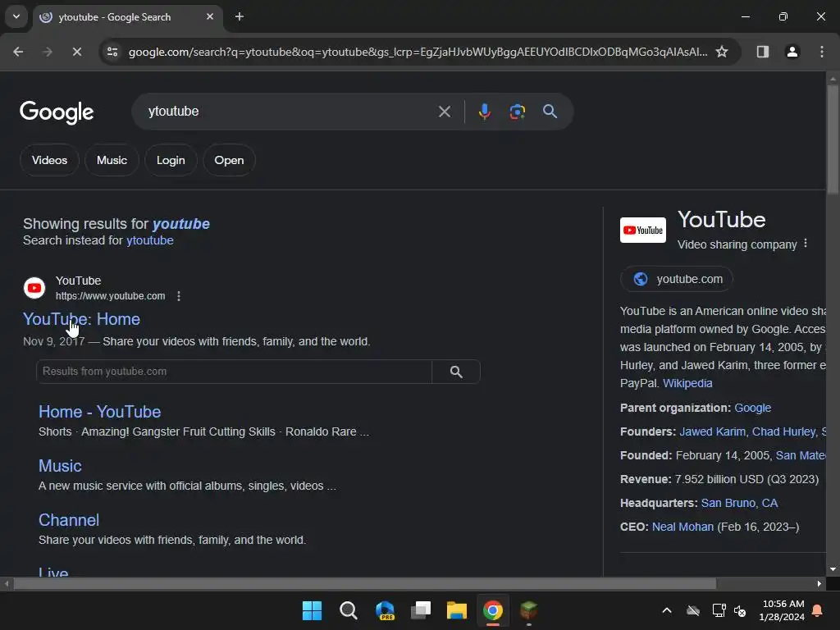Click muted volume icon in tray
This screenshot has width=840, height=630.
(740, 610)
